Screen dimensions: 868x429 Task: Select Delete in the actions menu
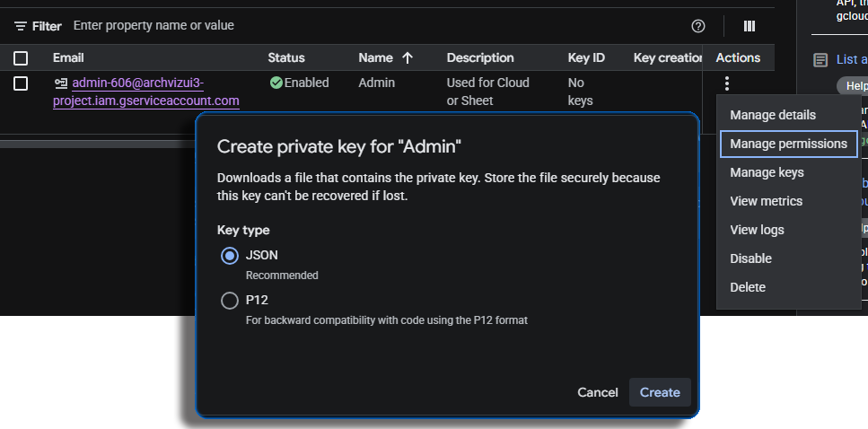point(748,287)
